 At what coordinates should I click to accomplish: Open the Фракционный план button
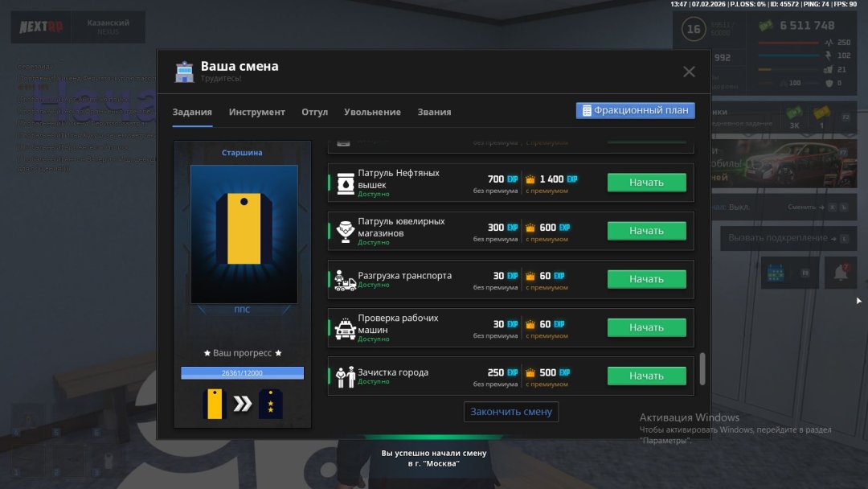(635, 110)
